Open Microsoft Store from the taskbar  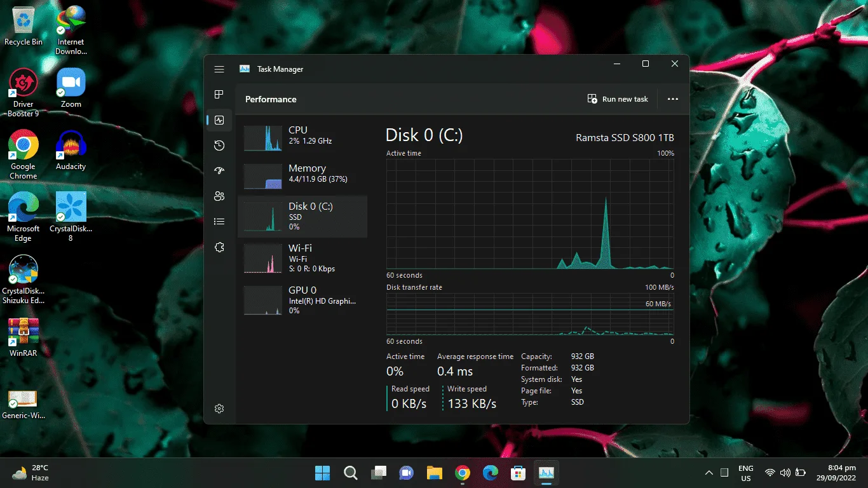(x=519, y=473)
